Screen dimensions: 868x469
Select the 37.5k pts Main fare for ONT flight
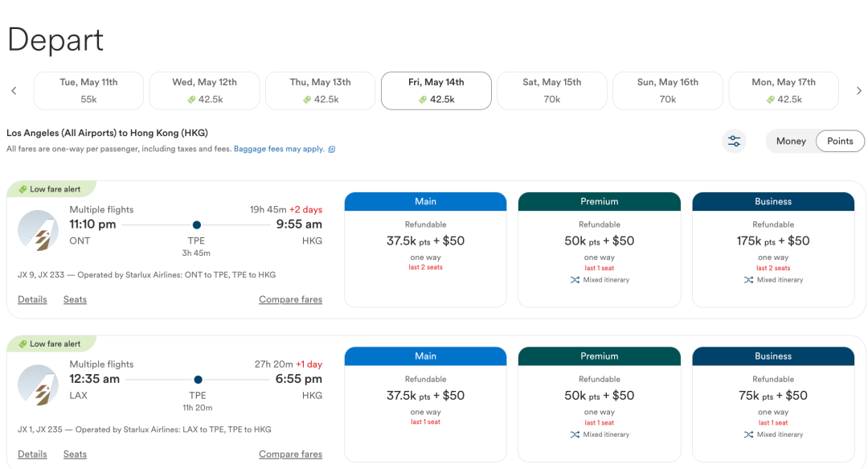(x=425, y=249)
